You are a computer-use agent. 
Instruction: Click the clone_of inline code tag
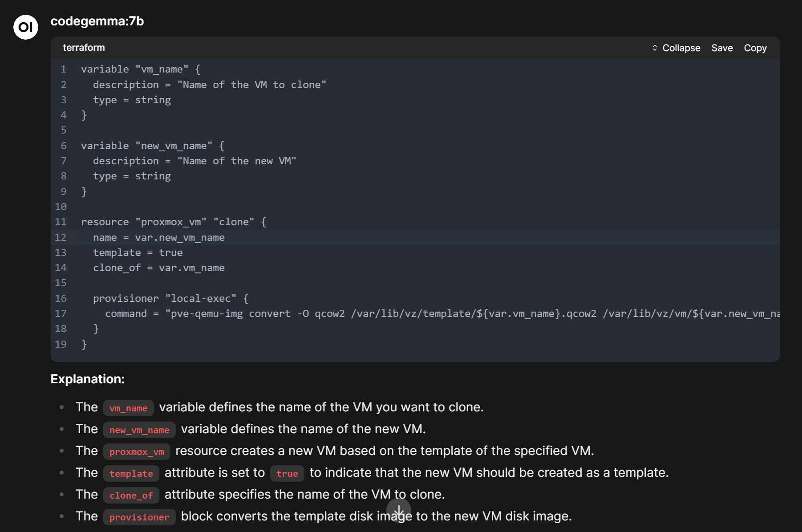point(131,495)
